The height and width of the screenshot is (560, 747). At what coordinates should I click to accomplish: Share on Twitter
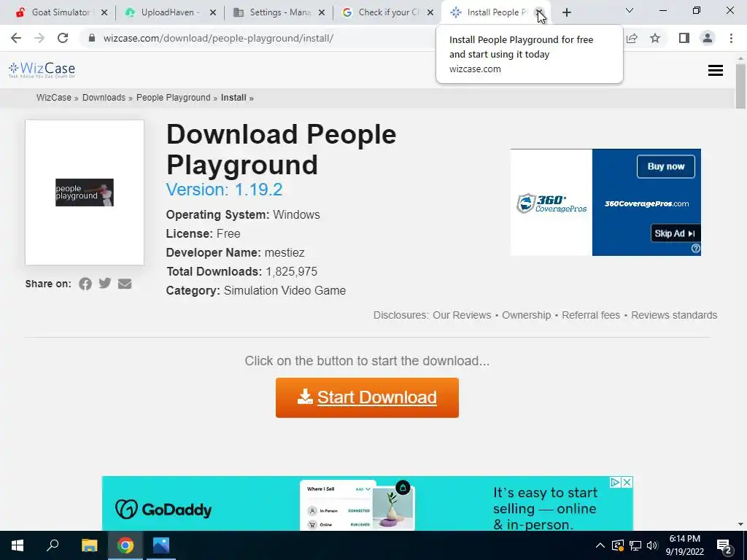point(105,284)
